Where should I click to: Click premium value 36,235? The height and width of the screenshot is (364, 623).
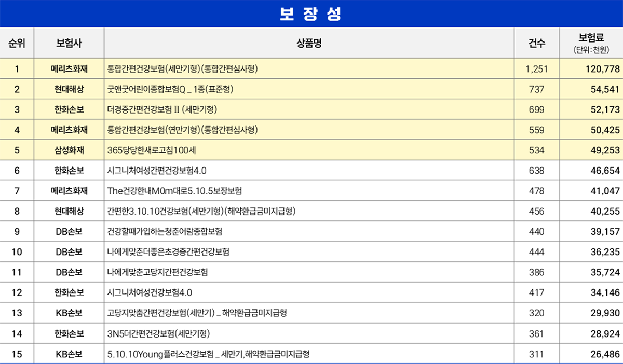coord(605,252)
